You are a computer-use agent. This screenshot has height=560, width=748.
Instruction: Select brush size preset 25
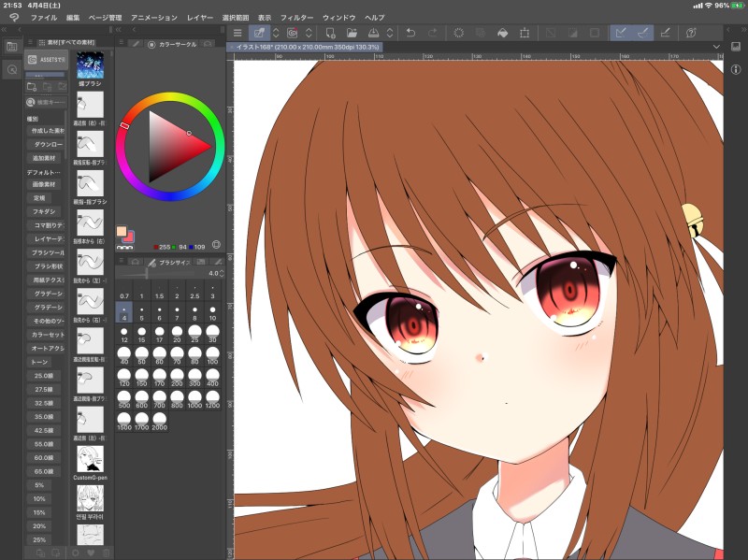pyautogui.click(x=194, y=334)
